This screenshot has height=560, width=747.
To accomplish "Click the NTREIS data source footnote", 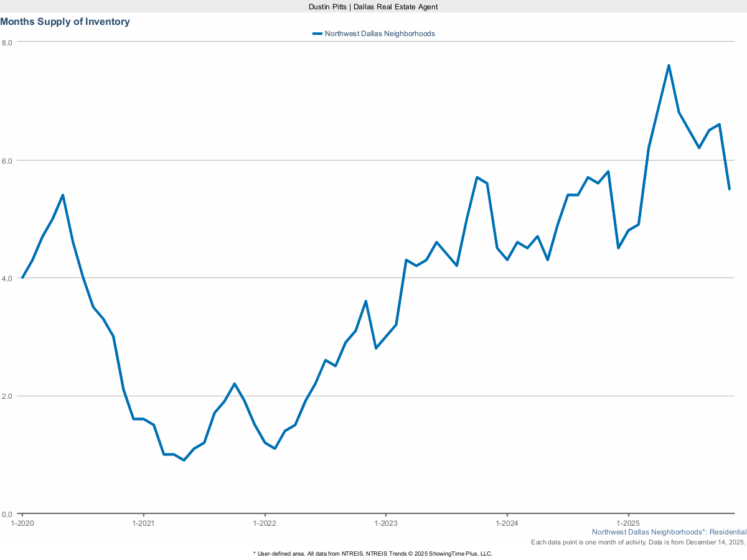I will tap(373, 553).
